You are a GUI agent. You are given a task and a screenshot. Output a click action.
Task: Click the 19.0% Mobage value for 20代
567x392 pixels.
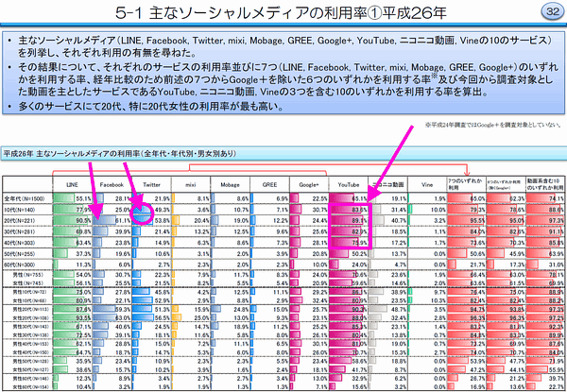coord(241,220)
